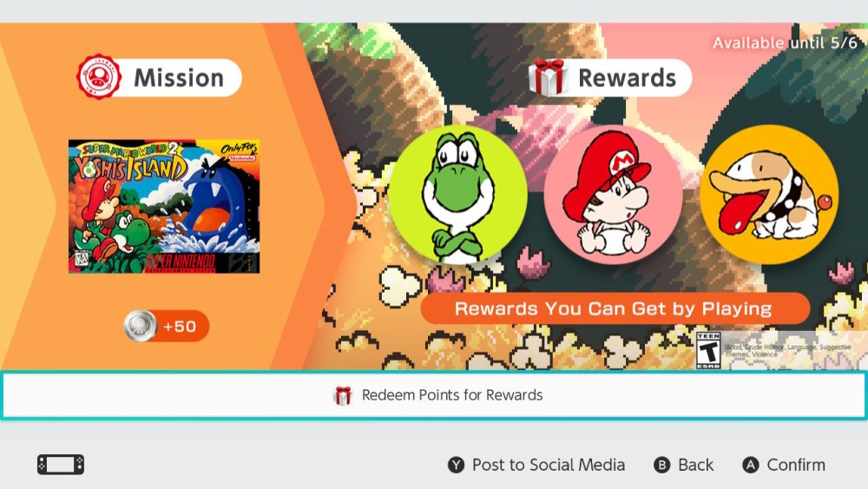Click the Rewards header label
Image resolution: width=868 pixels, height=489 pixels.
[x=628, y=78]
